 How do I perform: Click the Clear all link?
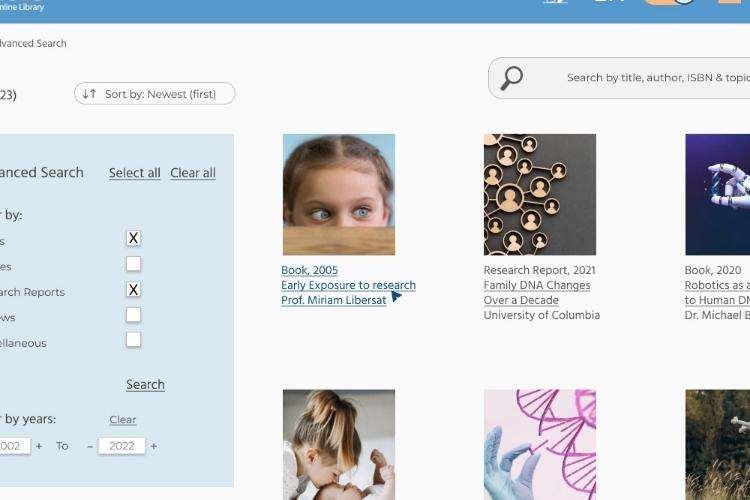tap(193, 173)
